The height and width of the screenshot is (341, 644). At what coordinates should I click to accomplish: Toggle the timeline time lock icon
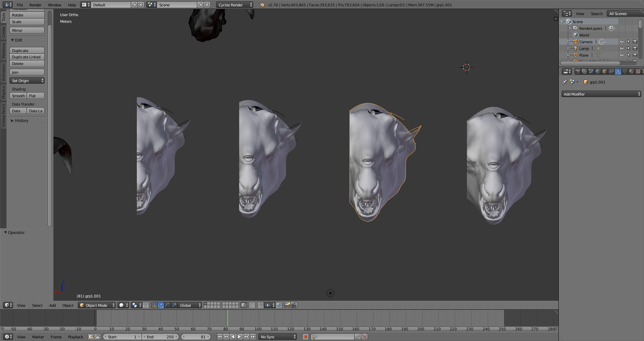(98, 337)
